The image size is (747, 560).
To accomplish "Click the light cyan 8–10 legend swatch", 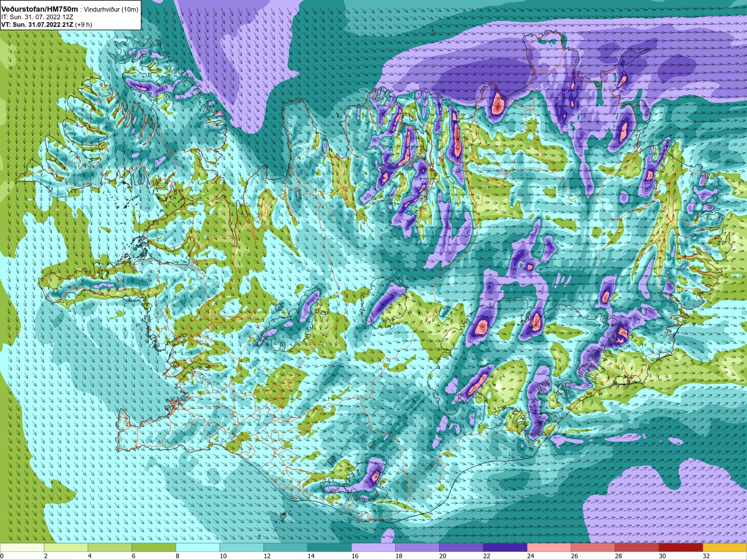I will [x=198, y=548].
